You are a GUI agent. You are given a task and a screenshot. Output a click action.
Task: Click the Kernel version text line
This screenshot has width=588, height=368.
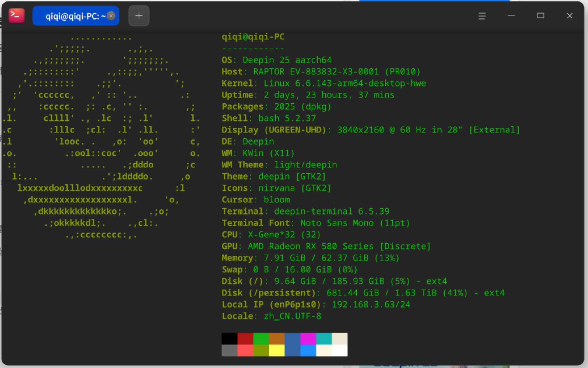[x=324, y=83]
